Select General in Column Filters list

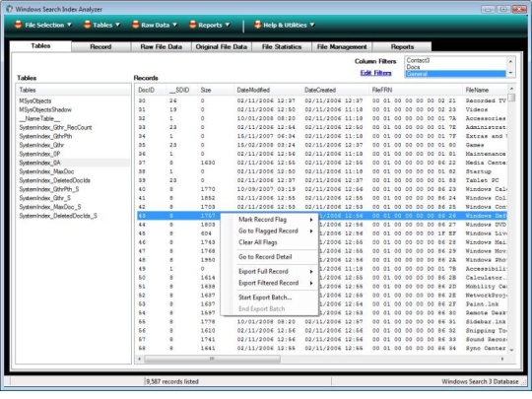pyautogui.click(x=455, y=74)
